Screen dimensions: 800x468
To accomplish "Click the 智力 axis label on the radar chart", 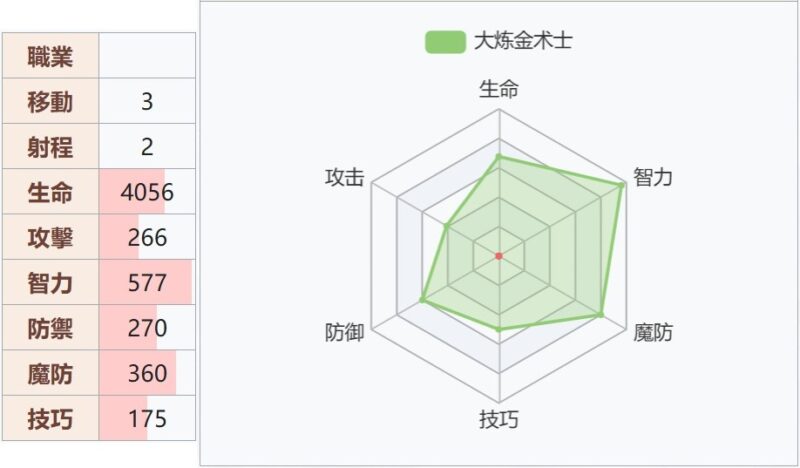I will (653, 178).
